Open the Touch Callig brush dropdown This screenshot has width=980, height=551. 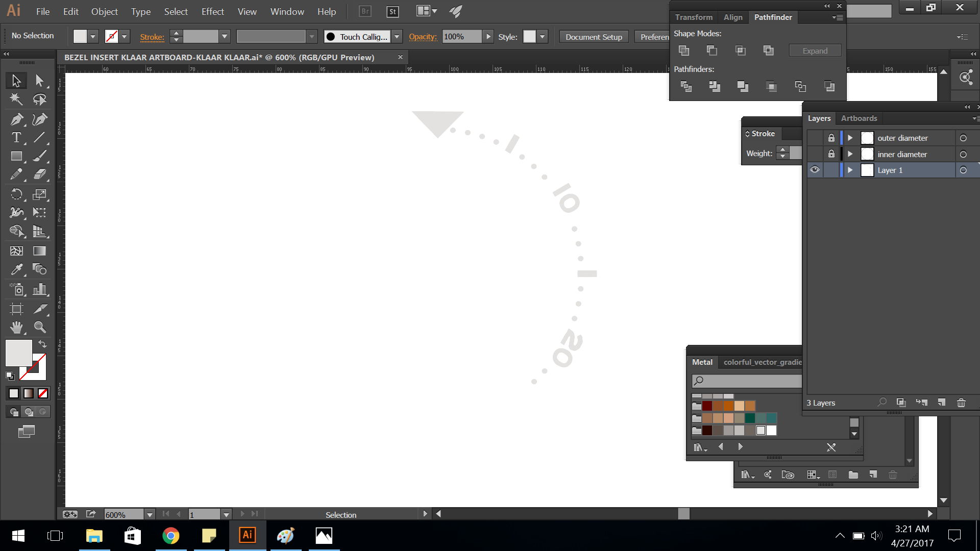[397, 37]
